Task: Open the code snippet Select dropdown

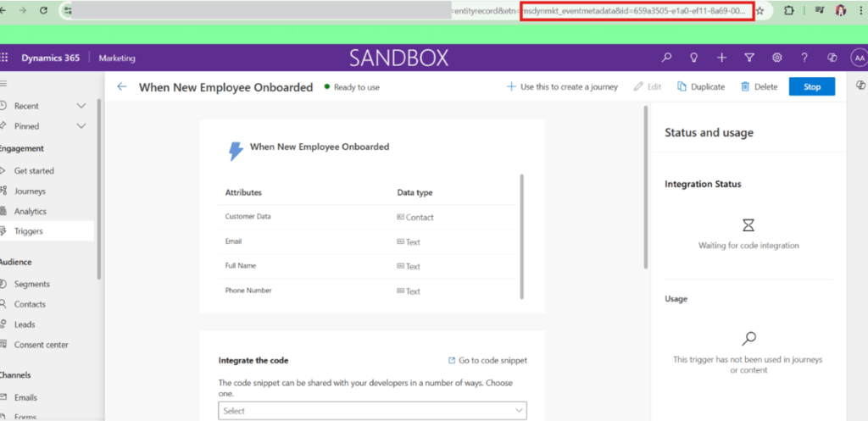Action: [372, 411]
